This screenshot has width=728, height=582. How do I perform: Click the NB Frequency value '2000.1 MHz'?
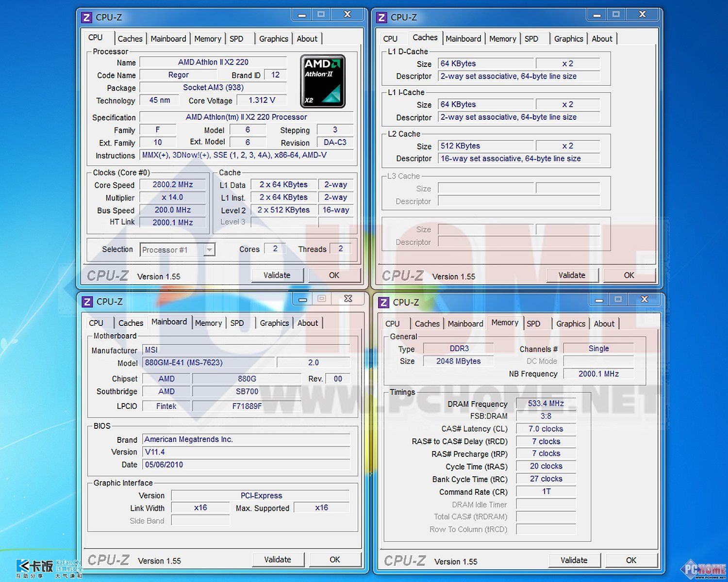(x=599, y=374)
